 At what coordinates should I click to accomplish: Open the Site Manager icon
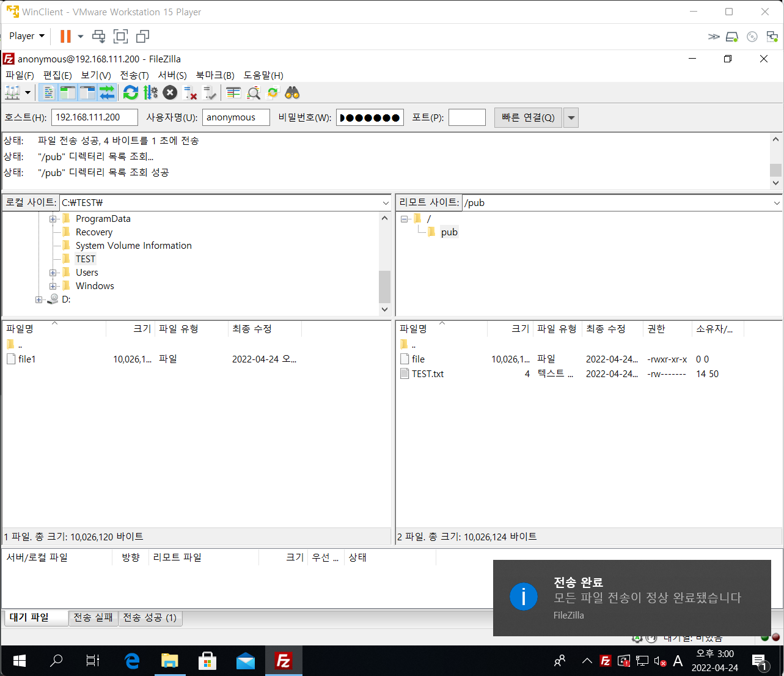click(x=12, y=93)
